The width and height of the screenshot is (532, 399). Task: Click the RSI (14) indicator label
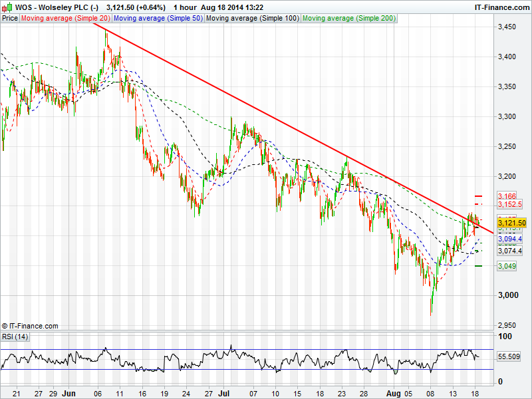[15, 336]
